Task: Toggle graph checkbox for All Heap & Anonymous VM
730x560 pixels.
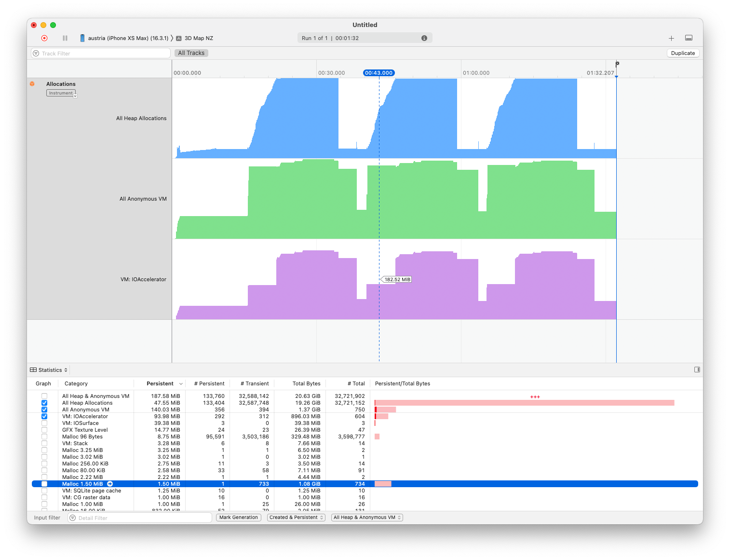Action: click(x=44, y=396)
